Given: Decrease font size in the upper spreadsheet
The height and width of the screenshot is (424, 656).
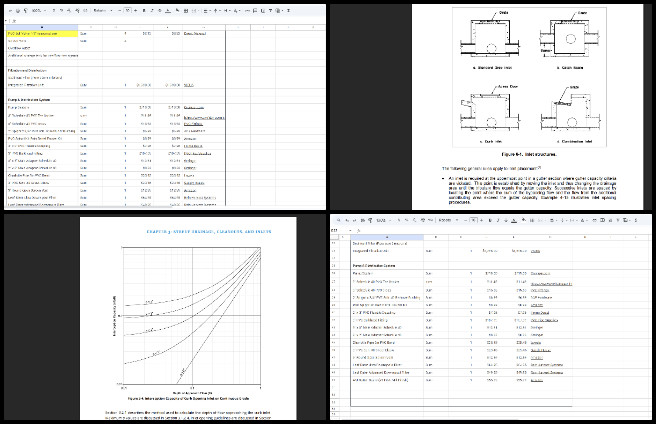Looking at the screenshot, I should click(x=120, y=10).
